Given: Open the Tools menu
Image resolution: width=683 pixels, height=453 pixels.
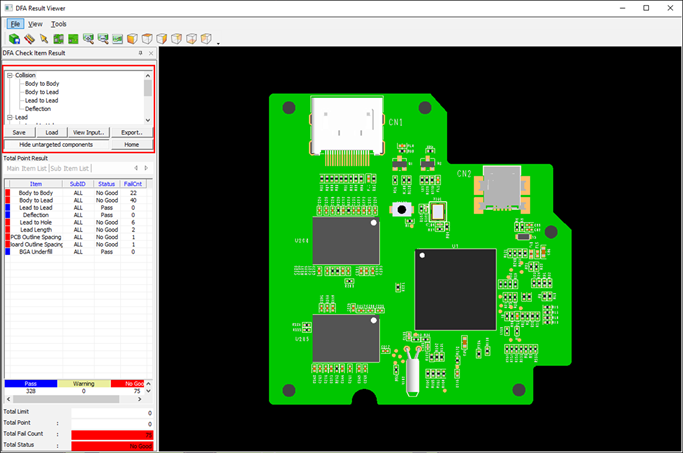Looking at the screenshot, I should coord(59,23).
